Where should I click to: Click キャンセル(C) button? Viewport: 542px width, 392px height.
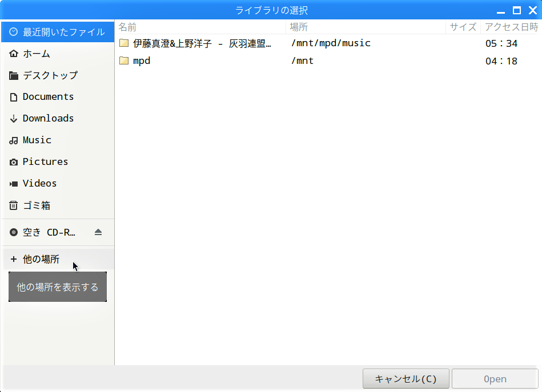point(406,379)
